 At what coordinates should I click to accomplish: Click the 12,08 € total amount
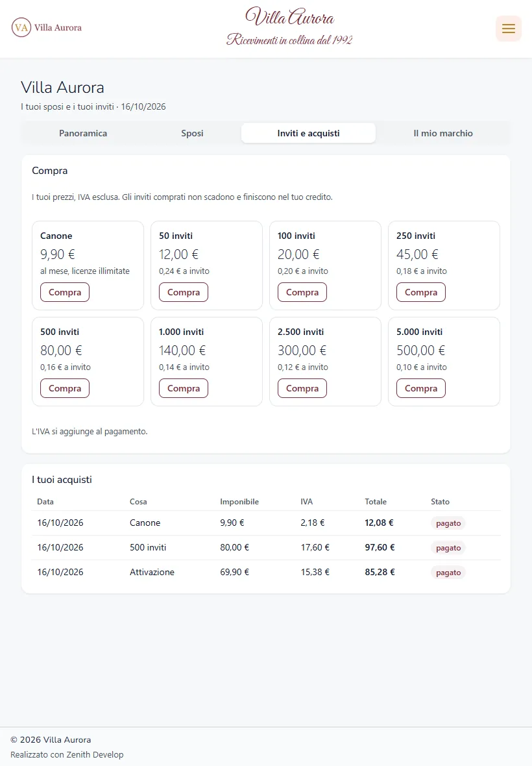point(380,523)
